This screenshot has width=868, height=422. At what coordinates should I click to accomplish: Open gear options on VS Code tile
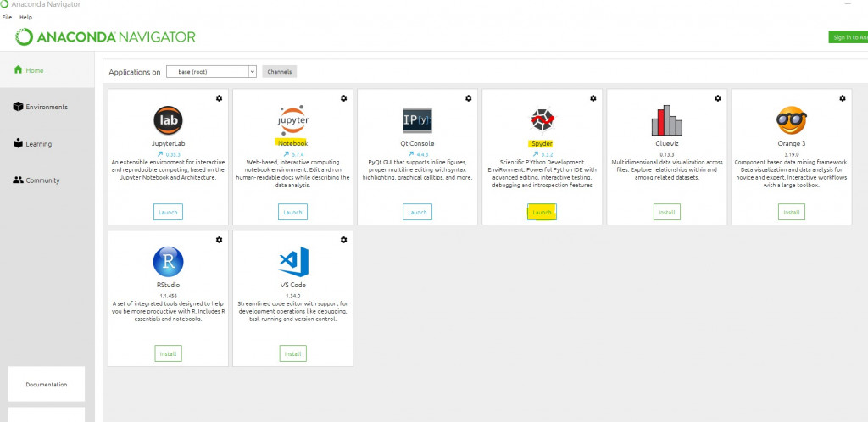coord(344,240)
